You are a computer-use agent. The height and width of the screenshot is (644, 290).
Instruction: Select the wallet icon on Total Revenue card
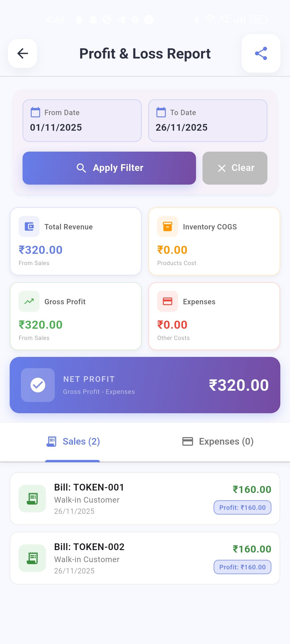[x=29, y=226]
